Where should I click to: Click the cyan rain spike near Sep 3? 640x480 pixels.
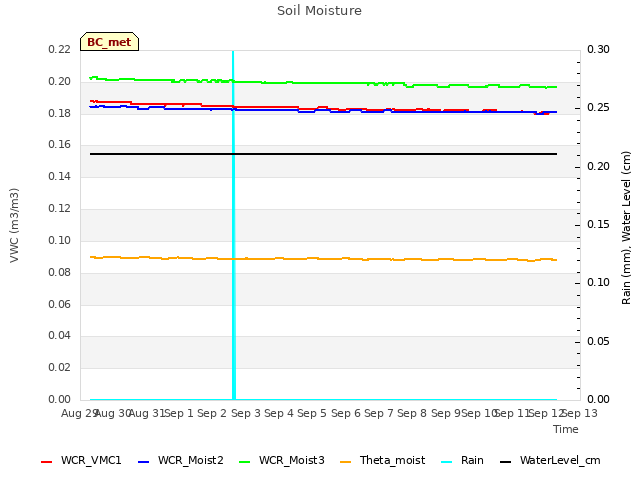pos(233,224)
